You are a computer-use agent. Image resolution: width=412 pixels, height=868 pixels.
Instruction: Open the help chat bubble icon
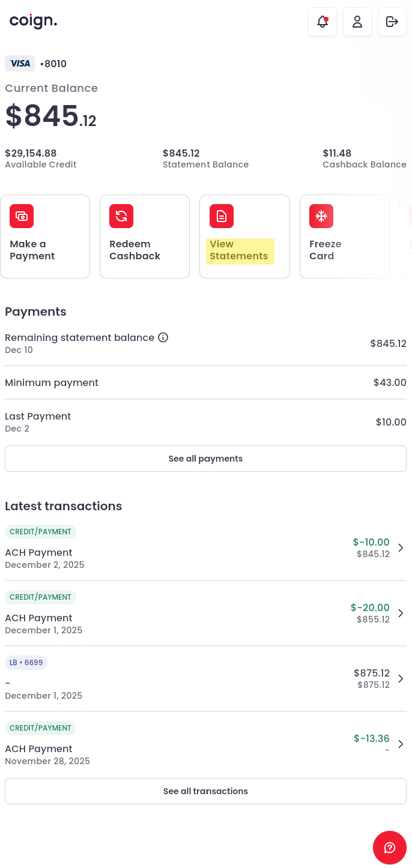(x=390, y=848)
